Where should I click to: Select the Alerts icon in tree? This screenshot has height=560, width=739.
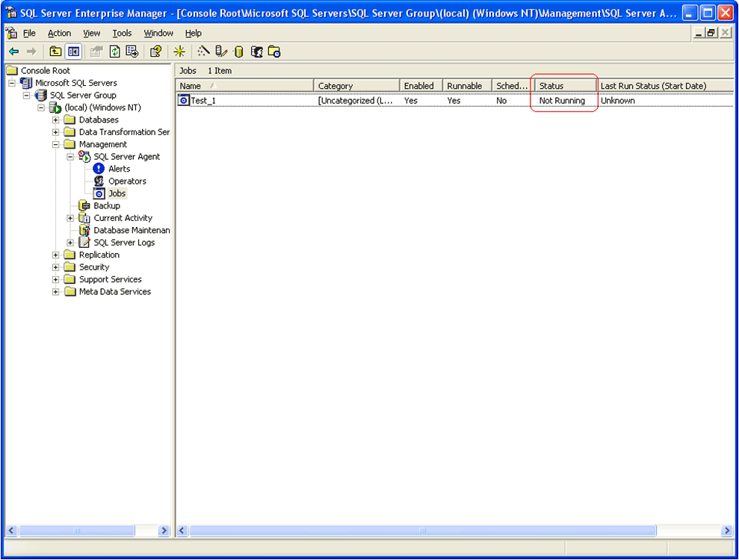(x=99, y=169)
